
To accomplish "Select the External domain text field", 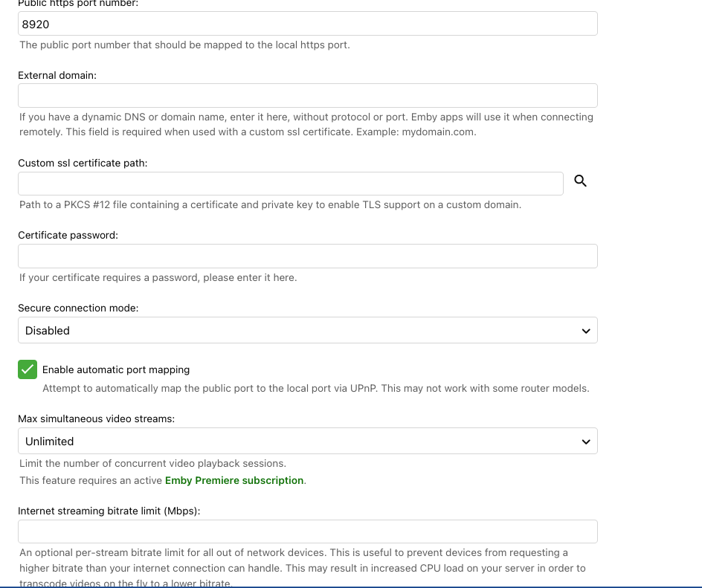I will (307, 95).
